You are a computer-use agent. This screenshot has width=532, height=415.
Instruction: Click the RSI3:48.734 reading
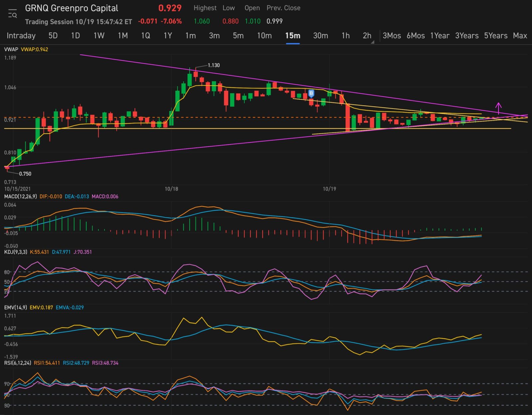coord(105,363)
